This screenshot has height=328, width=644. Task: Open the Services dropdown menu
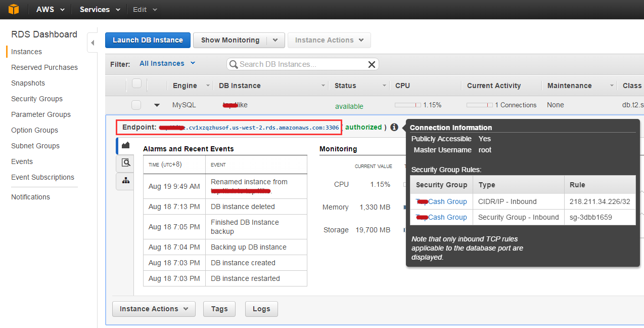coord(100,10)
